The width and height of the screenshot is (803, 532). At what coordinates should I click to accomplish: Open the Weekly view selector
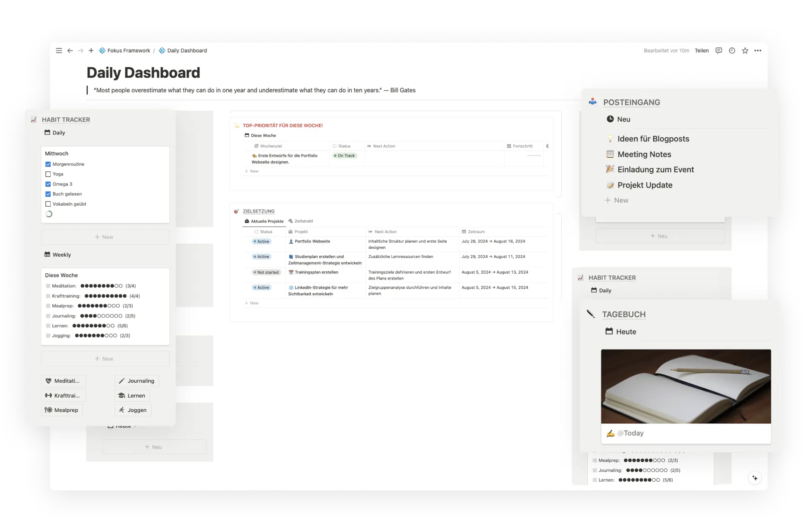point(58,255)
